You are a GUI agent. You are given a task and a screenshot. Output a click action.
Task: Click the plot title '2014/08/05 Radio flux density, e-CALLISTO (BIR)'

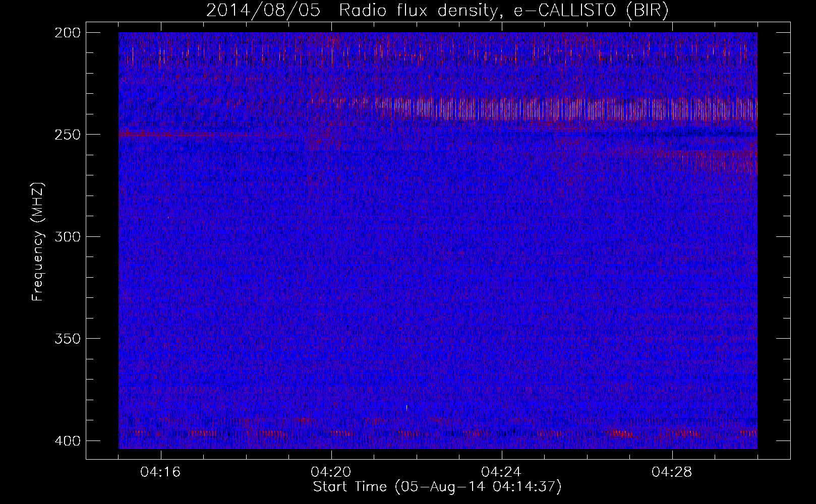437,11
